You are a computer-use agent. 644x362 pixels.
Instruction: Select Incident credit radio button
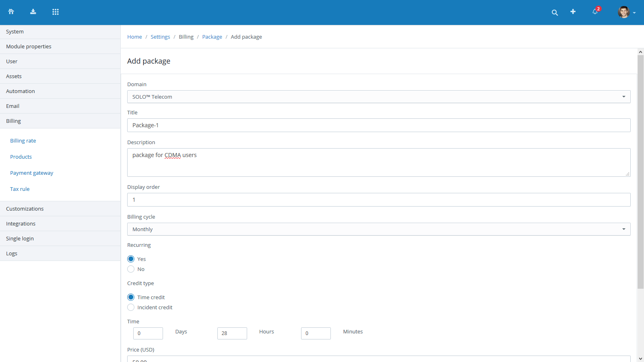[131, 307]
